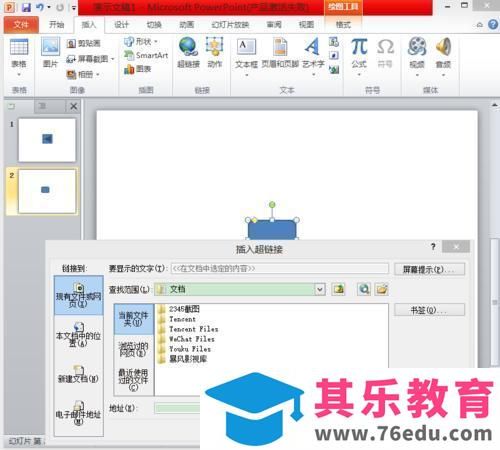The width and height of the screenshot is (500, 450).
Task: Click the insert object small icon in Text group
Action: (334, 69)
